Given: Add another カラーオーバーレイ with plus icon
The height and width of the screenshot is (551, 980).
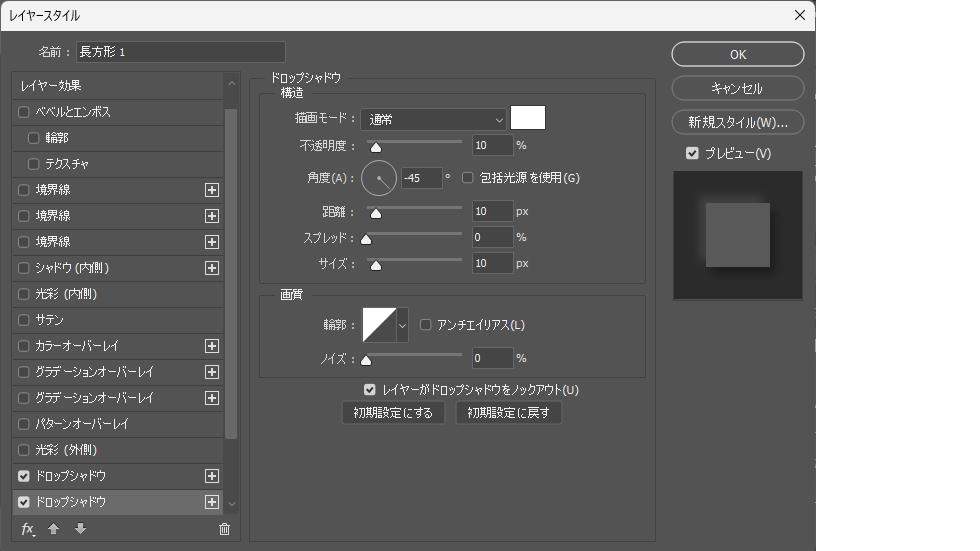Looking at the screenshot, I should tap(212, 346).
